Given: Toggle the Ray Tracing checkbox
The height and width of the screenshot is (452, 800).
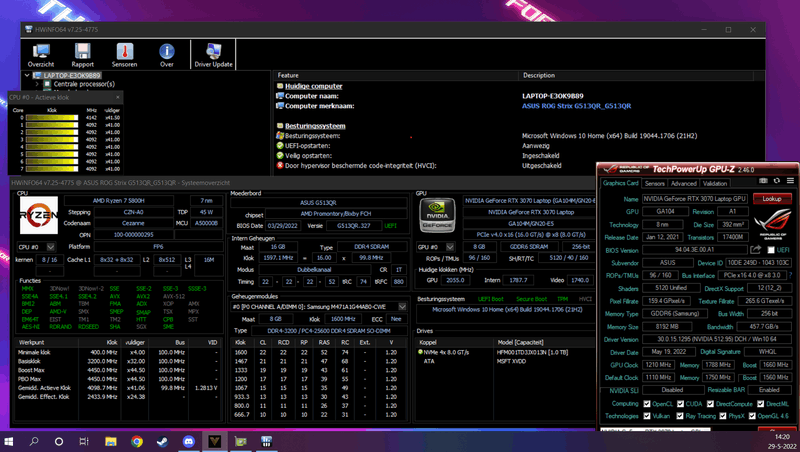Looking at the screenshot, I should tap(680, 416).
